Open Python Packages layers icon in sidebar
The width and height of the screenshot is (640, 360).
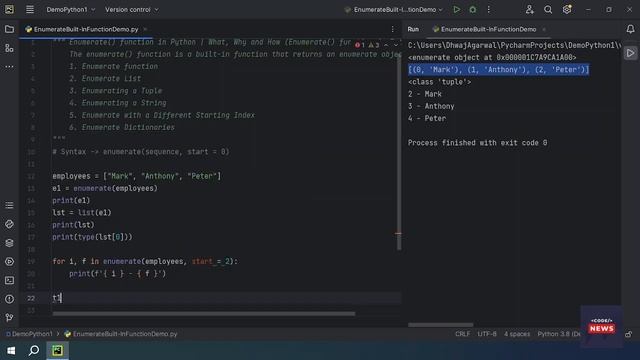tap(9, 243)
